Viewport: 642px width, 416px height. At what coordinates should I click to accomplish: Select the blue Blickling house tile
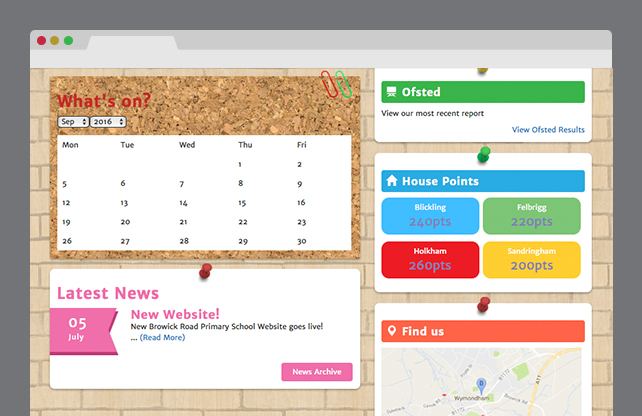pos(430,215)
